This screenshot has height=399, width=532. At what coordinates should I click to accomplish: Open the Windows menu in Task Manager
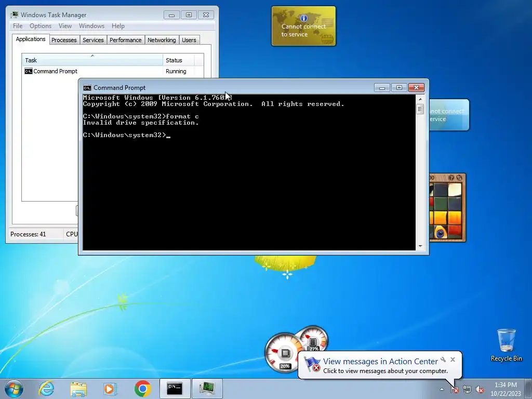pos(91,26)
